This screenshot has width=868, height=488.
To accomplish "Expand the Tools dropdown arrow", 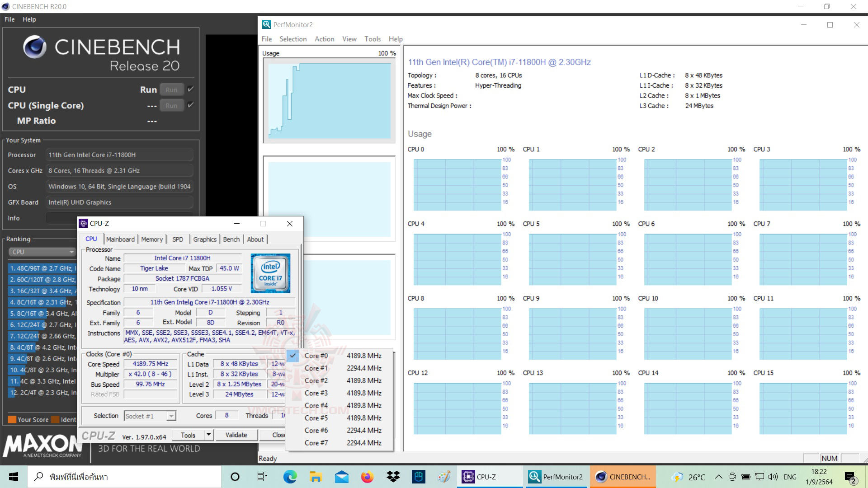I will [208, 435].
